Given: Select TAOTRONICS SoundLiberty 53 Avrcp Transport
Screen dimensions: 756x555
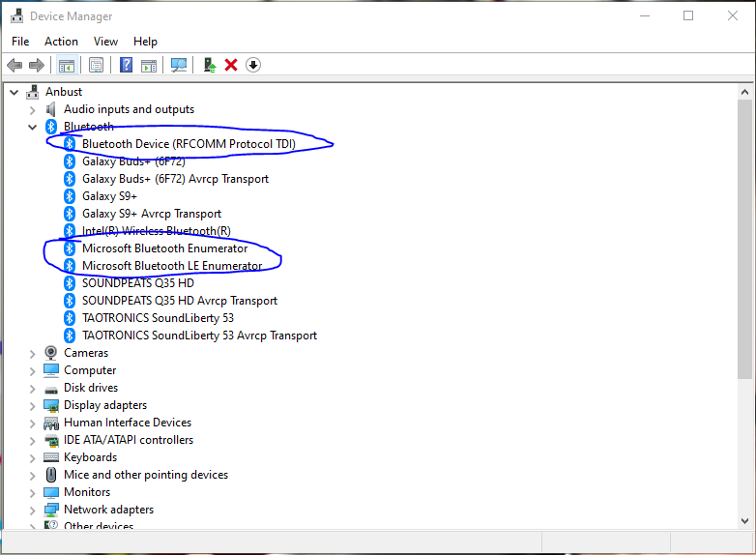Looking at the screenshot, I should point(199,336).
